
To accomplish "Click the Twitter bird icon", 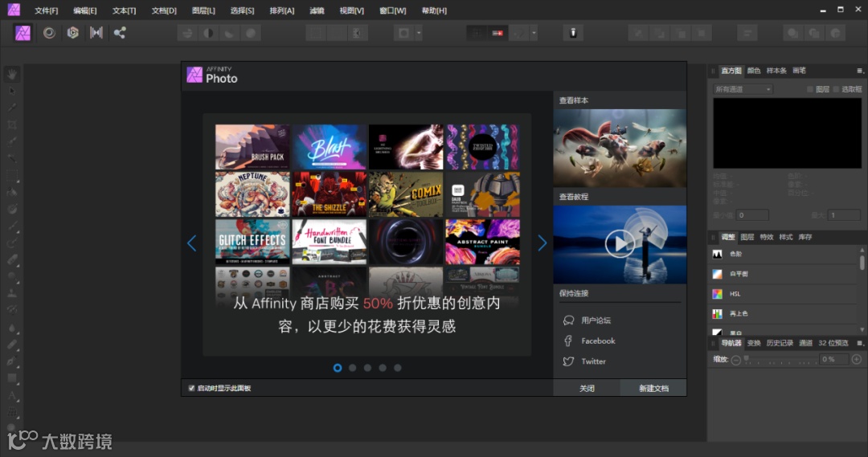I will [568, 361].
